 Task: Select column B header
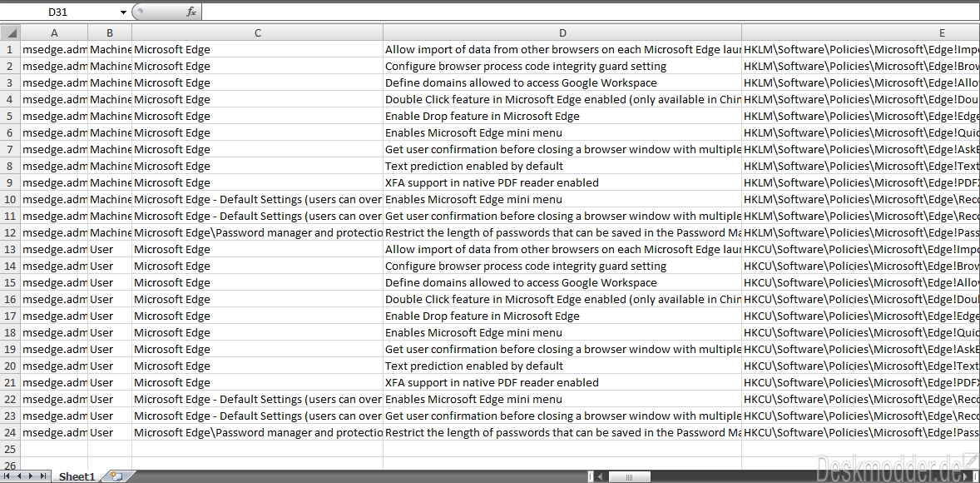pyautogui.click(x=110, y=32)
